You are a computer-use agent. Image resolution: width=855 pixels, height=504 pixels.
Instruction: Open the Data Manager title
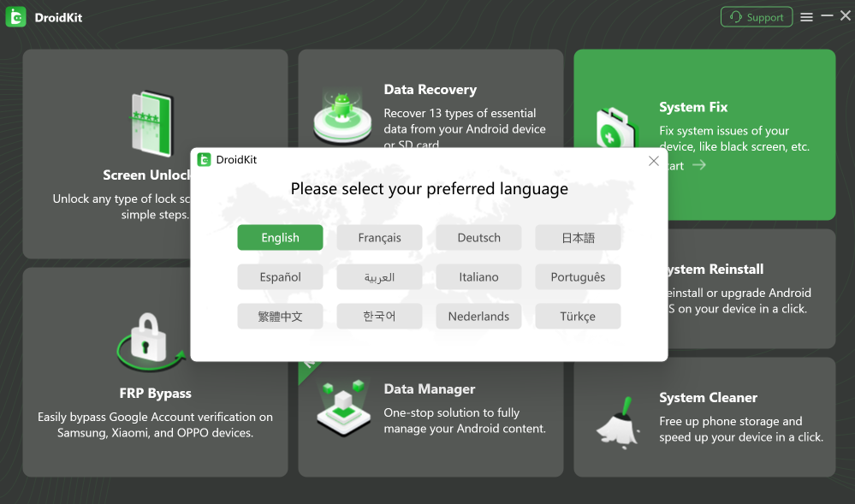(429, 388)
